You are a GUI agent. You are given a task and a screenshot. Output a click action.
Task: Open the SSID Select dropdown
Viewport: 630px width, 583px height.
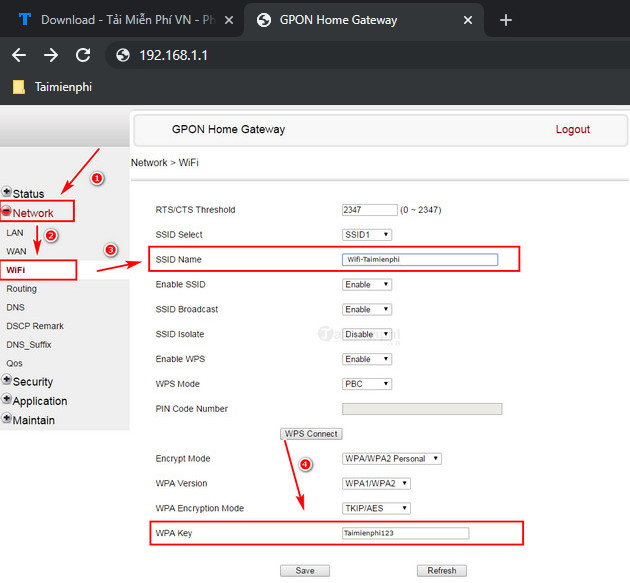pos(367,235)
